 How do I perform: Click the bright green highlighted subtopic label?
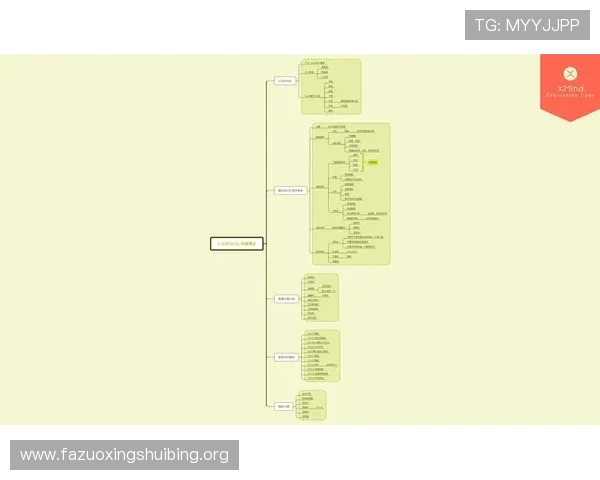[372, 161]
